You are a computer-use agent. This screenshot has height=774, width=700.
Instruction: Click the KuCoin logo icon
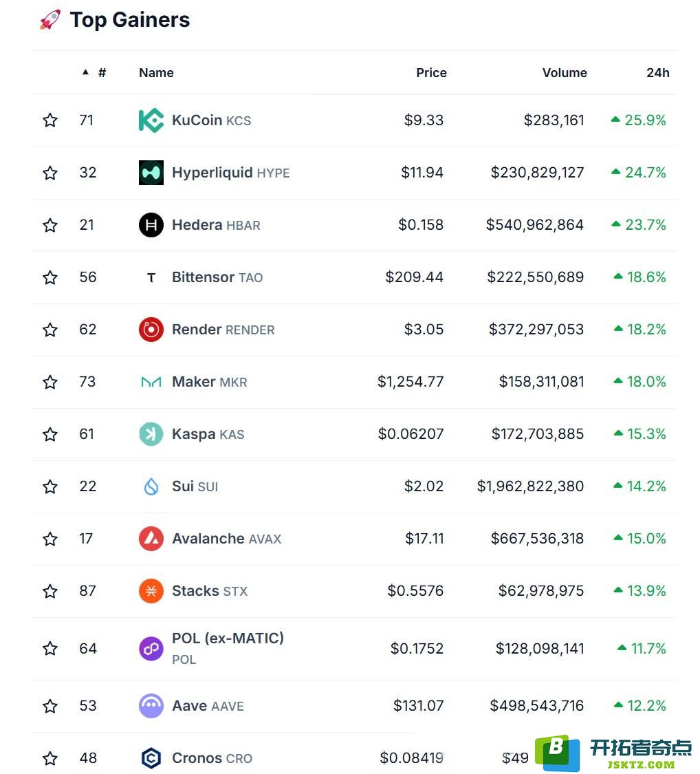151,120
